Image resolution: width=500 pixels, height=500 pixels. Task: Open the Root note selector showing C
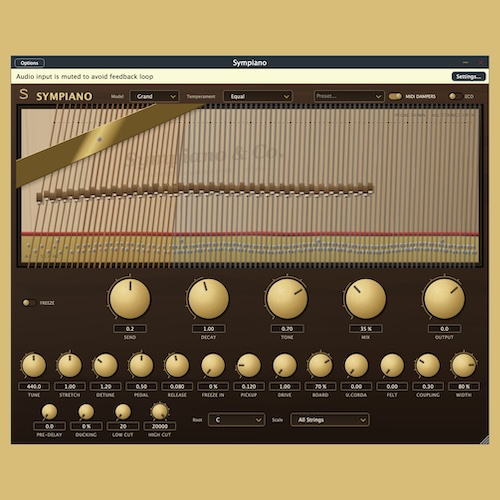237,420
